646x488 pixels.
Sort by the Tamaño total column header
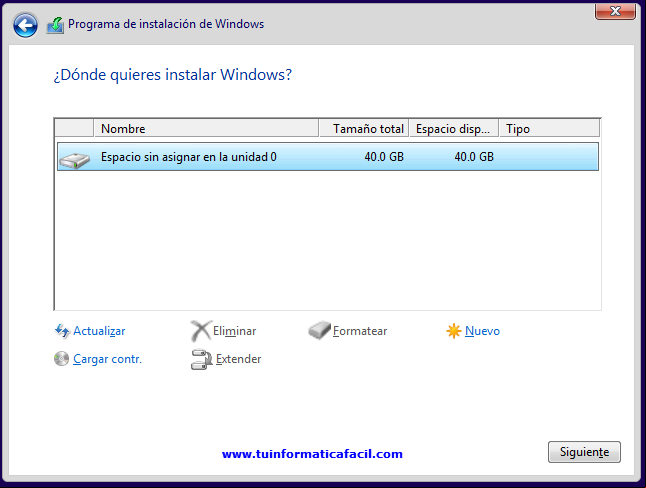[x=364, y=129]
